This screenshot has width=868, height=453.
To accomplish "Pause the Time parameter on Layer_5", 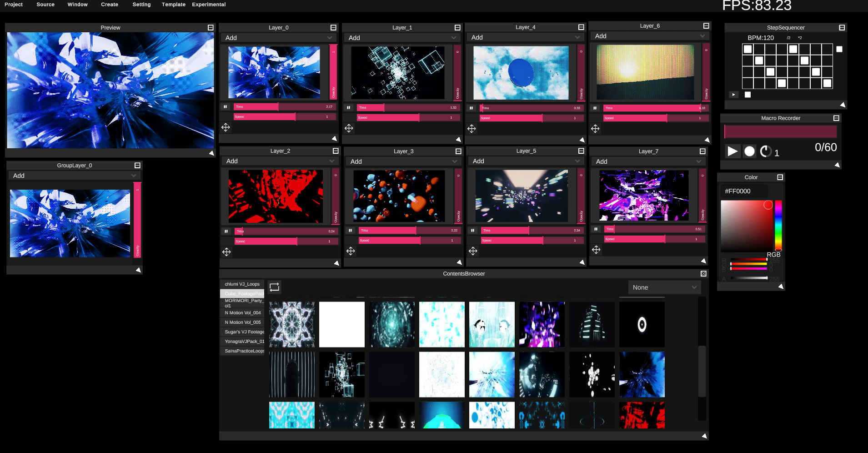I will [x=472, y=230].
